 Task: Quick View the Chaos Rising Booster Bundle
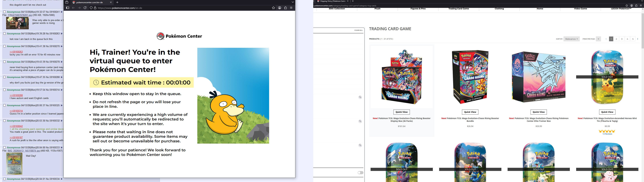470,112
